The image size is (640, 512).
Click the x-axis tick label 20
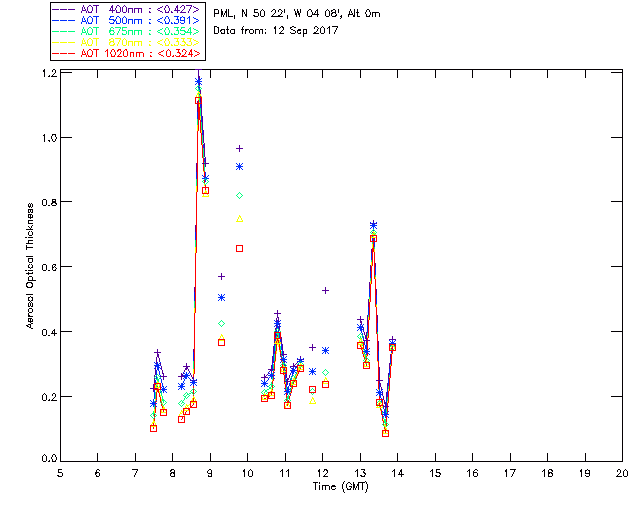pyautogui.click(x=622, y=473)
